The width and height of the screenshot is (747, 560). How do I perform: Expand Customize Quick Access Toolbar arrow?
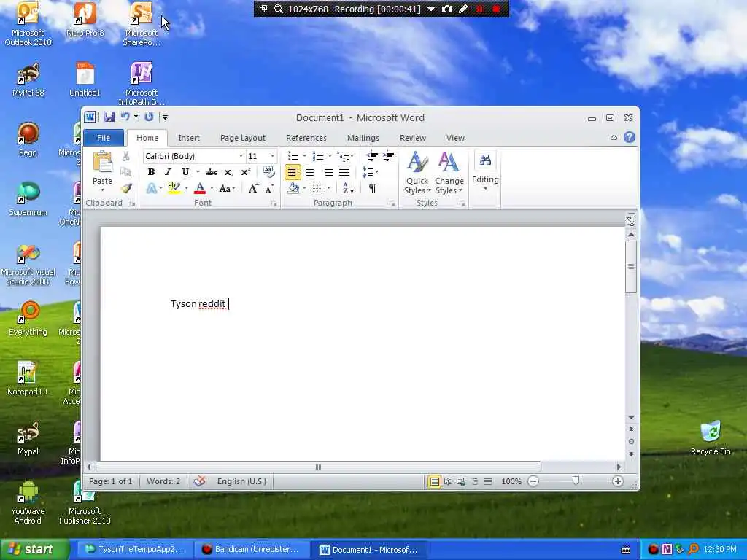coord(165,117)
